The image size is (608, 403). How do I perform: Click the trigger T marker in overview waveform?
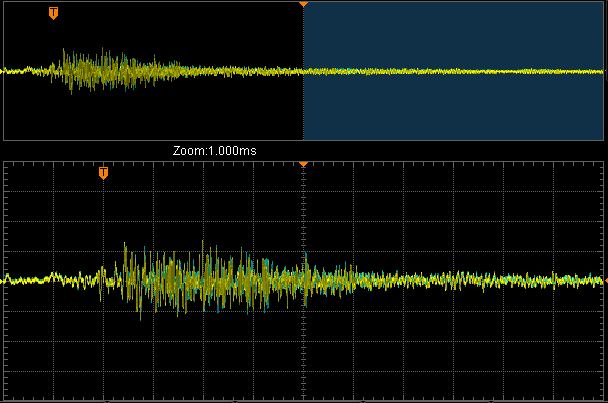(54, 13)
